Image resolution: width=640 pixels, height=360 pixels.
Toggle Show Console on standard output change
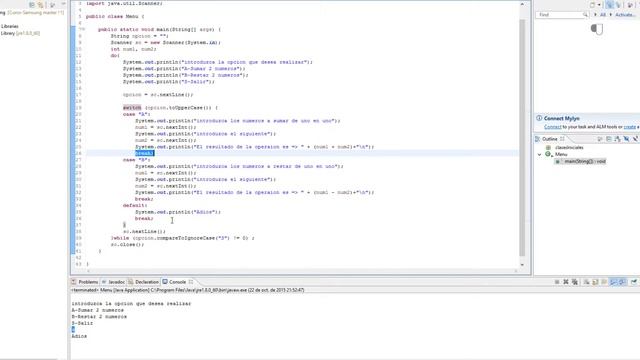(613, 282)
